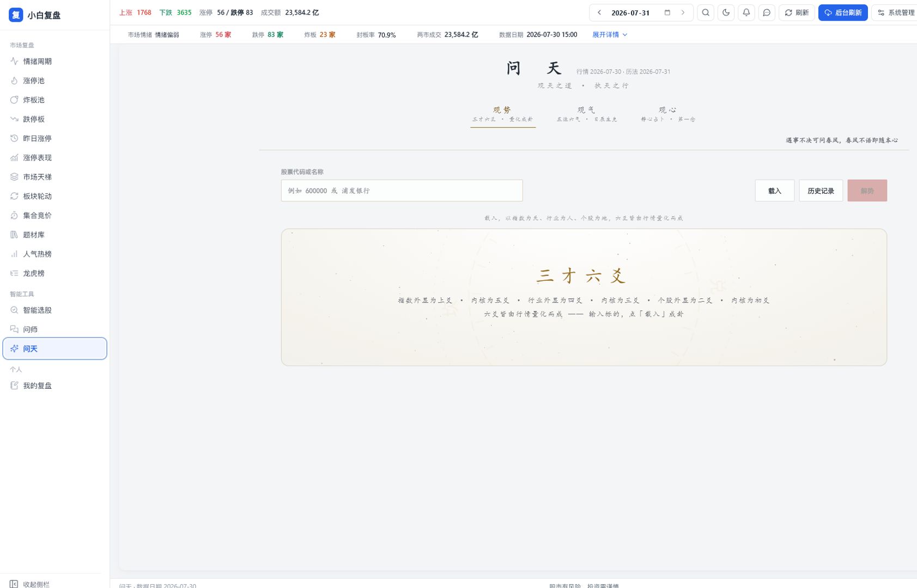Switch to the 观势 tab
Image resolution: width=917 pixels, height=588 pixels.
point(502,114)
